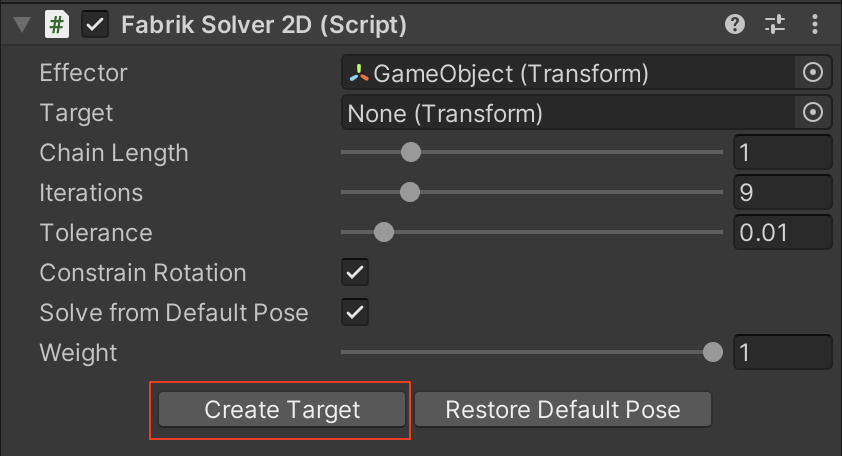Viewport: 842px width, 456px height.
Task: Click the Weight slider handle
Action: coord(712,352)
